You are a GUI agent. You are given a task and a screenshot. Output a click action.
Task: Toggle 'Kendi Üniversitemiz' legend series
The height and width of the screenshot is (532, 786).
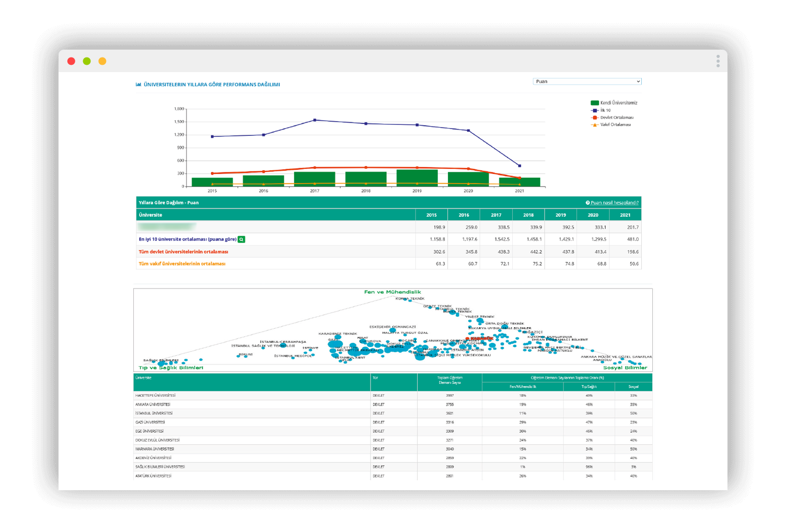tap(614, 103)
